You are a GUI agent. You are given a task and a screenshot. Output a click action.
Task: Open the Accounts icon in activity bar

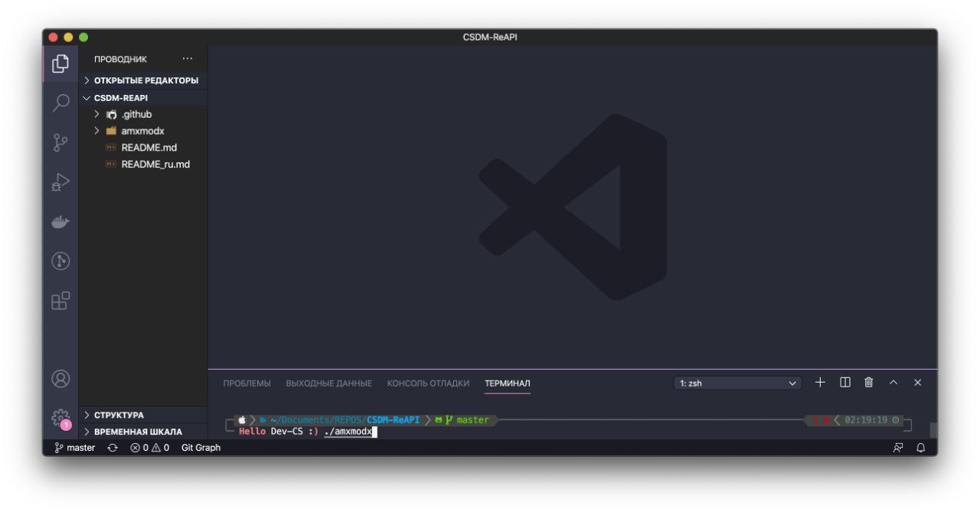[x=60, y=379]
